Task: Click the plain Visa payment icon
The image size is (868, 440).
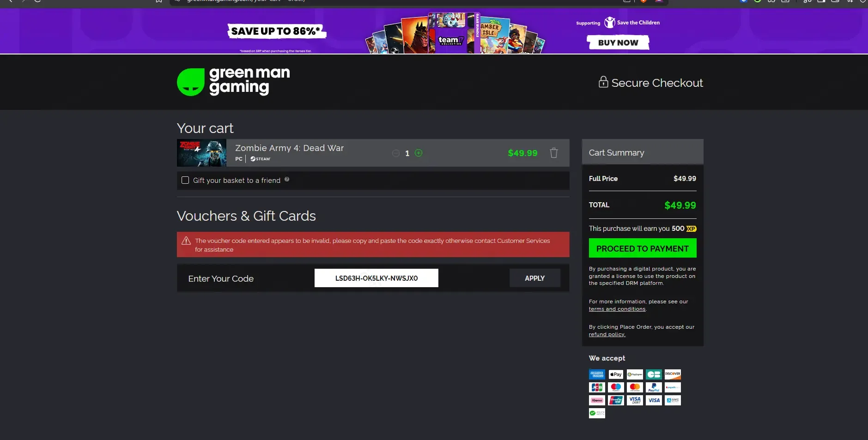Action: (x=654, y=400)
